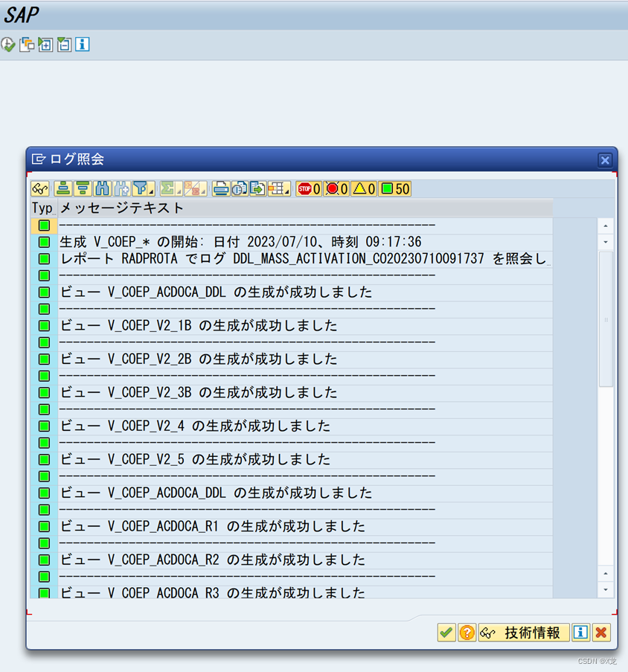
Task: Select the メッセージテキスト column header
Action: click(x=112, y=208)
